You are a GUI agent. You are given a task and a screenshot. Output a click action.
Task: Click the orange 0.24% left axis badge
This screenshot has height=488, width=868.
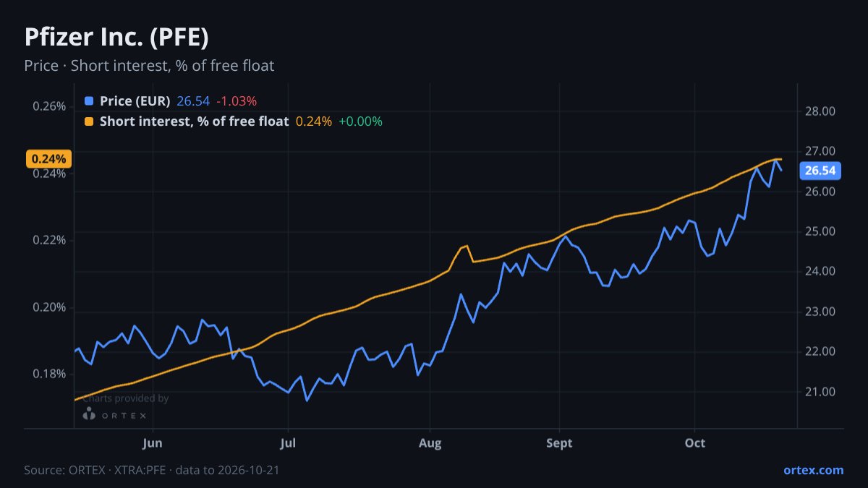[x=48, y=158]
